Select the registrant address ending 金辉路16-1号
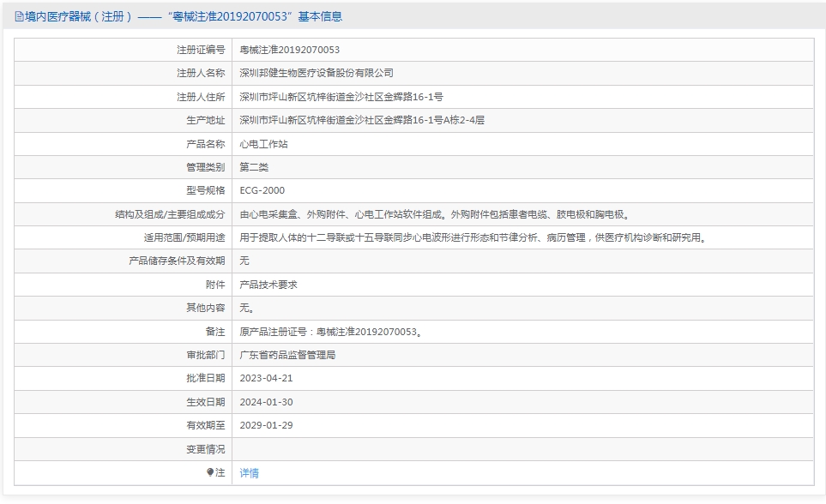826x504 pixels. coord(341,97)
